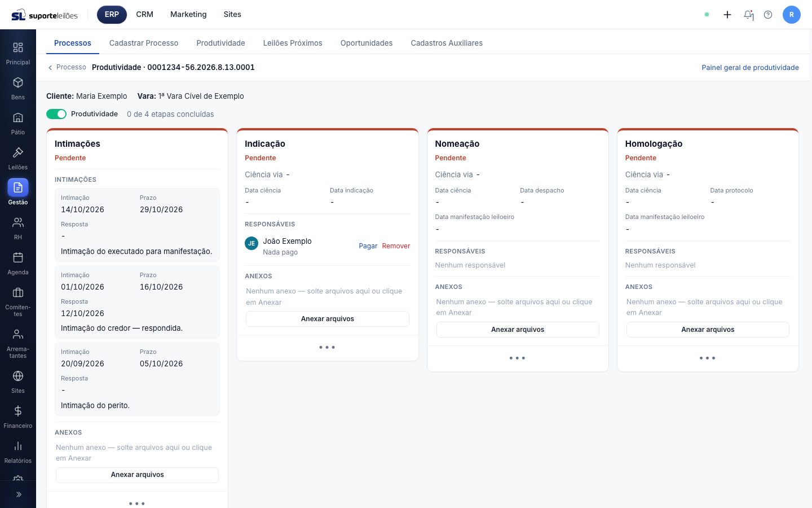Open notifications bell icon
The width and height of the screenshot is (812, 508).
click(748, 15)
